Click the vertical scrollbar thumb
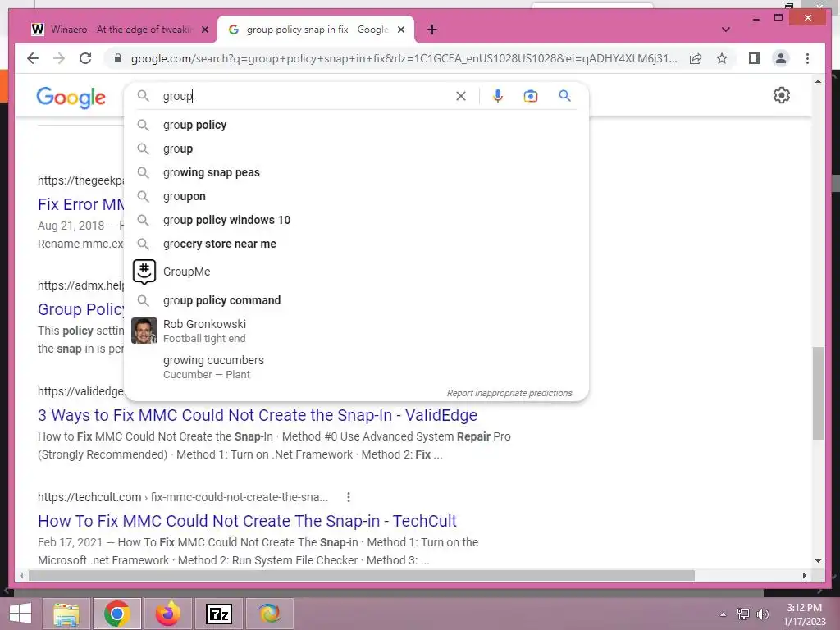 click(x=818, y=393)
